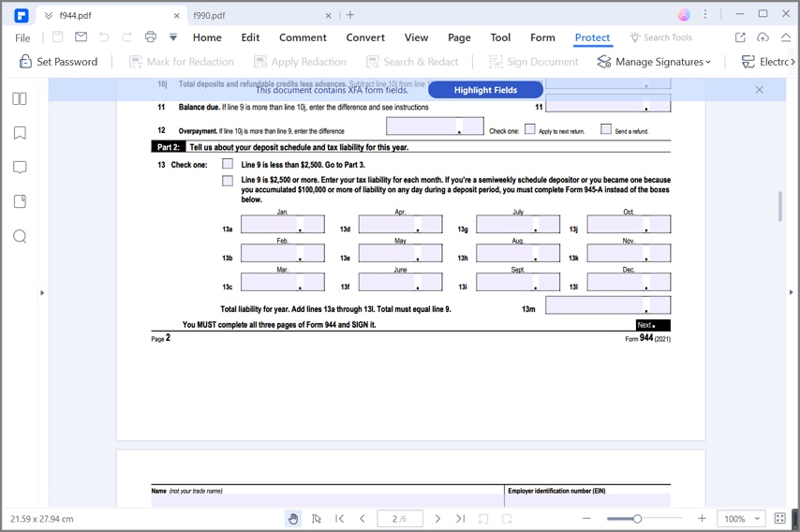Go to the previous page
The height and width of the screenshot is (532, 800).
pos(363,519)
